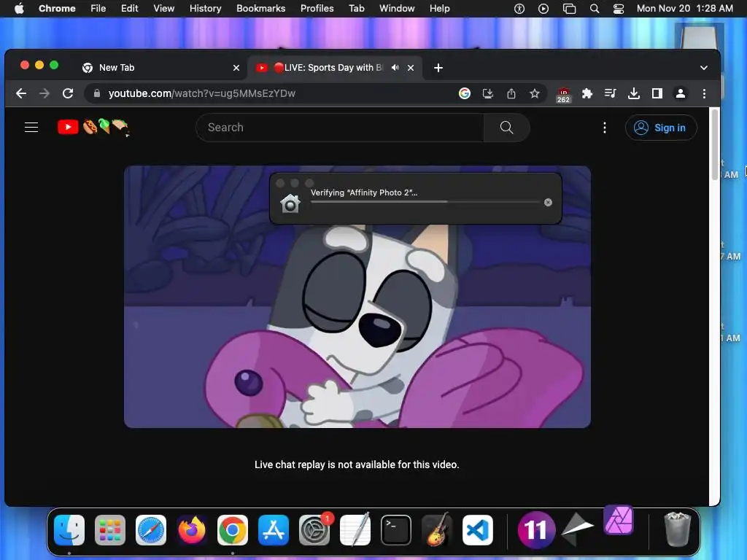Click the Verifying Affinity Photo 2 progress bar
Screen dimensions: 747x560
click(425, 202)
